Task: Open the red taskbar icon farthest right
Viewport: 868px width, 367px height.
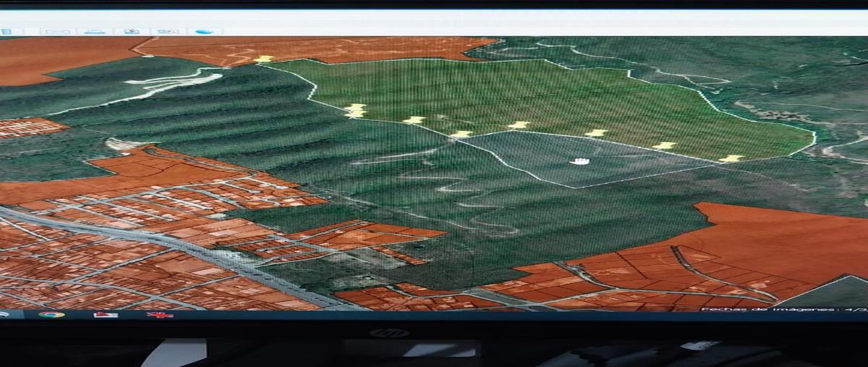Action: pyautogui.click(x=159, y=315)
